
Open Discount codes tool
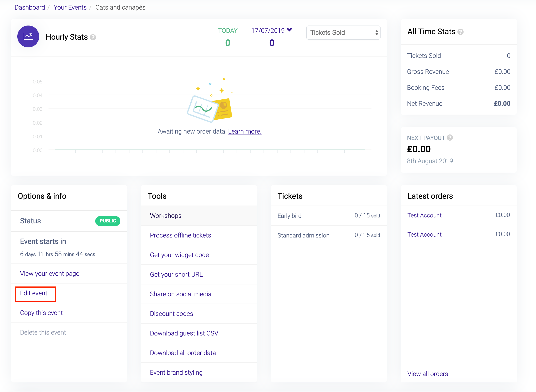[x=171, y=313]
